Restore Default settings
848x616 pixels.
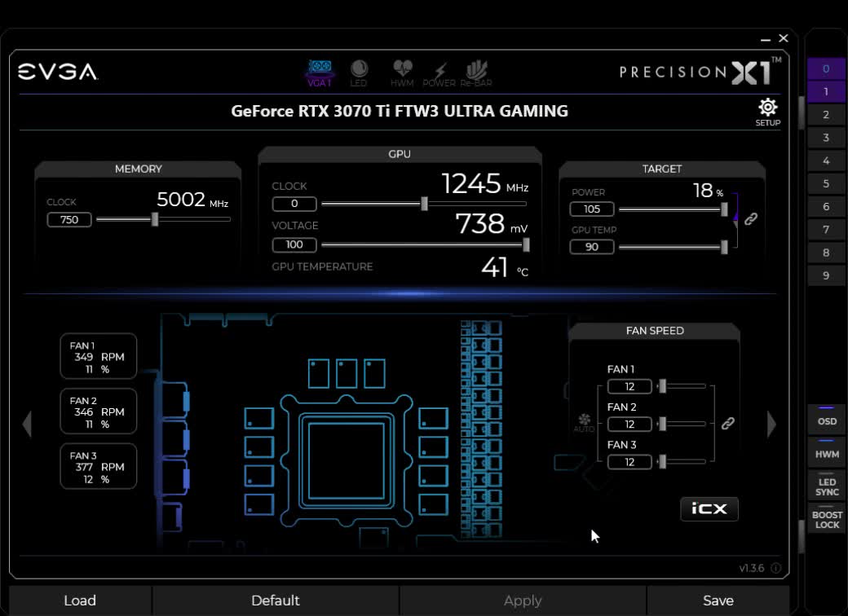(x=276, y=601)
